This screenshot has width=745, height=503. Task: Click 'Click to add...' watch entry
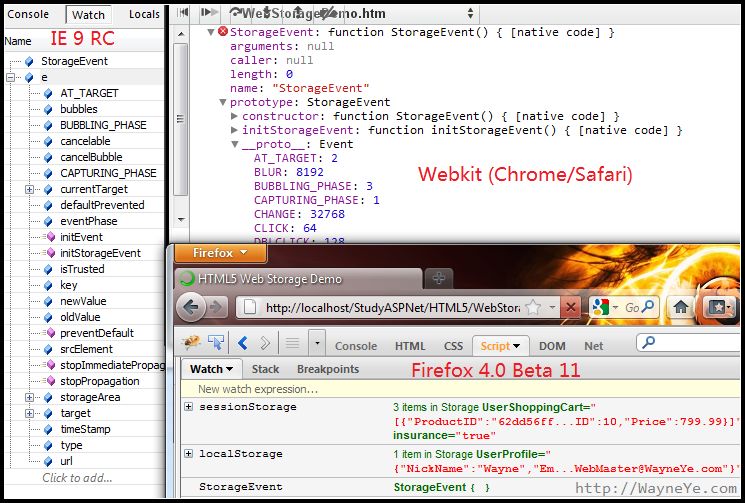pos(77,478)
